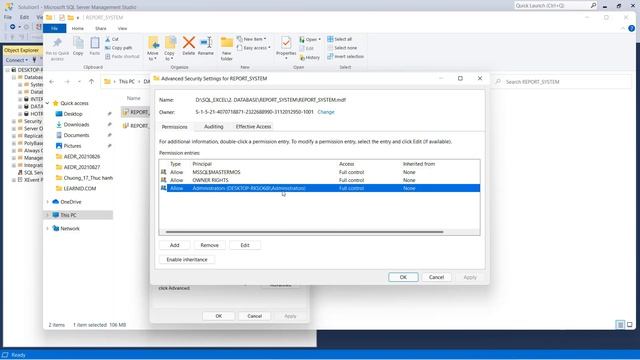Screen dimensions: 640x360
Task: Open the Chuong_17_Thuc hanh folder
Action: click(x=88, y=178)
